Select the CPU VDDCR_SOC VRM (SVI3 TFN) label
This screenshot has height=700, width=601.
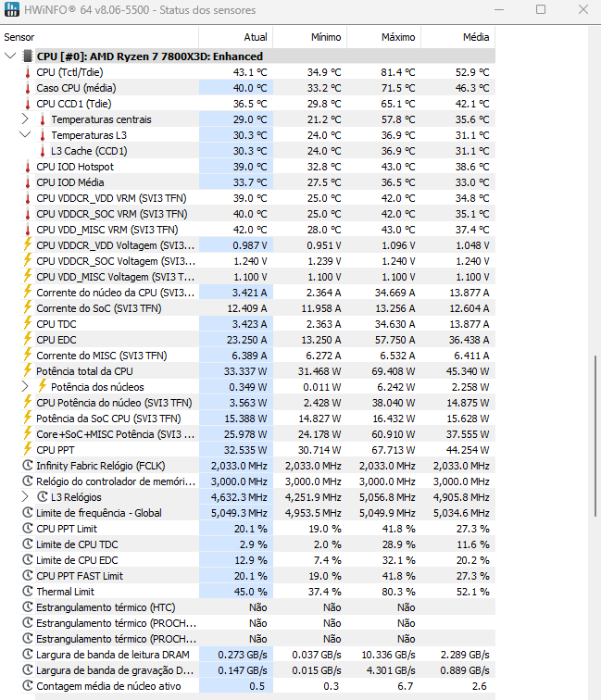pyautogui.click(x=112, y=214)
